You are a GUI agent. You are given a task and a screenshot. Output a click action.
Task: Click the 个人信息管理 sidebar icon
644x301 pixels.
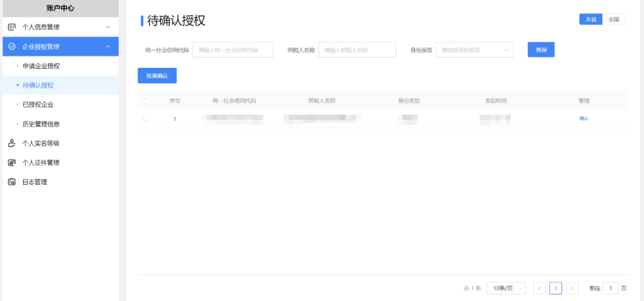pyautogui.click(x=12, y=27)
